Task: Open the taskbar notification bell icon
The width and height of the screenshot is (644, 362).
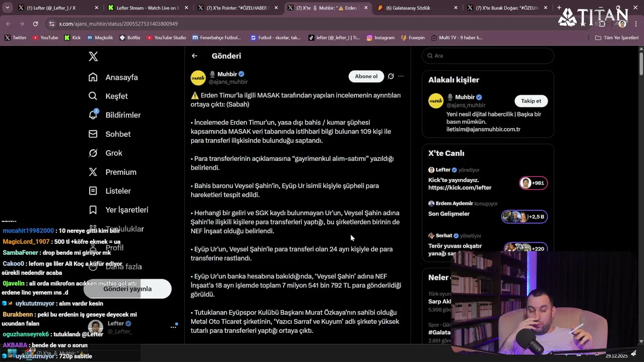Action: (x=633, y=353)
